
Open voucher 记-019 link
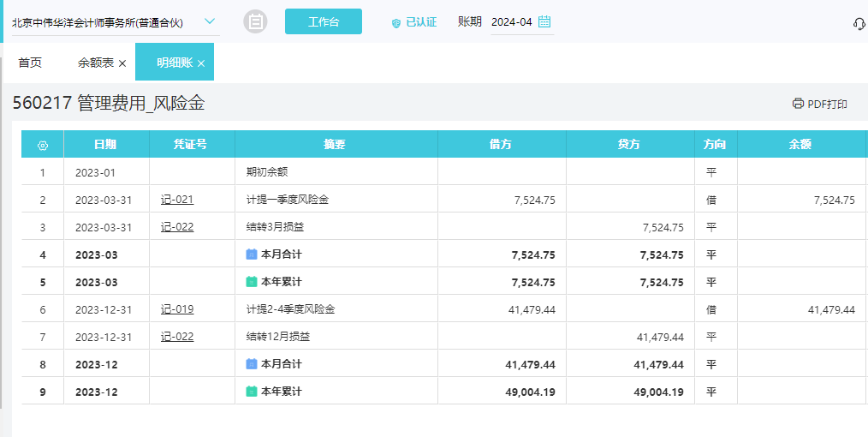pos(177,309)
